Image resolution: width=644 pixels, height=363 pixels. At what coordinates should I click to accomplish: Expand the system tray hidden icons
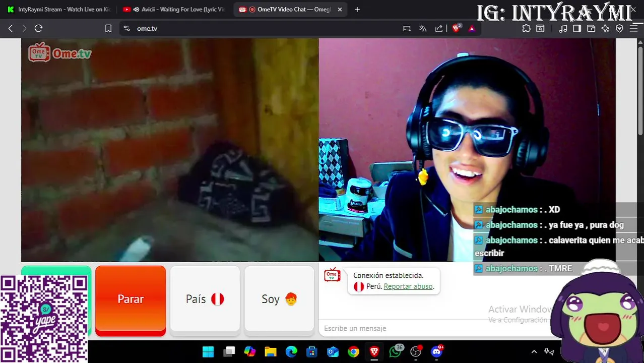[534, 351]
